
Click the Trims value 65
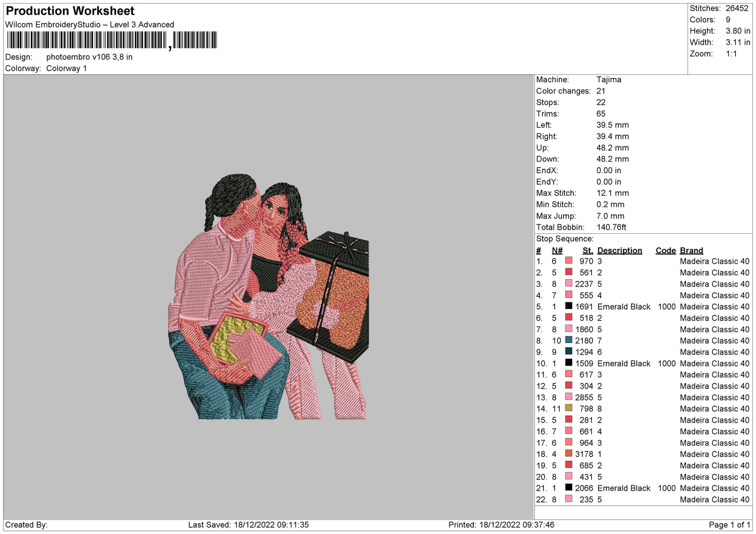[601, 114]
